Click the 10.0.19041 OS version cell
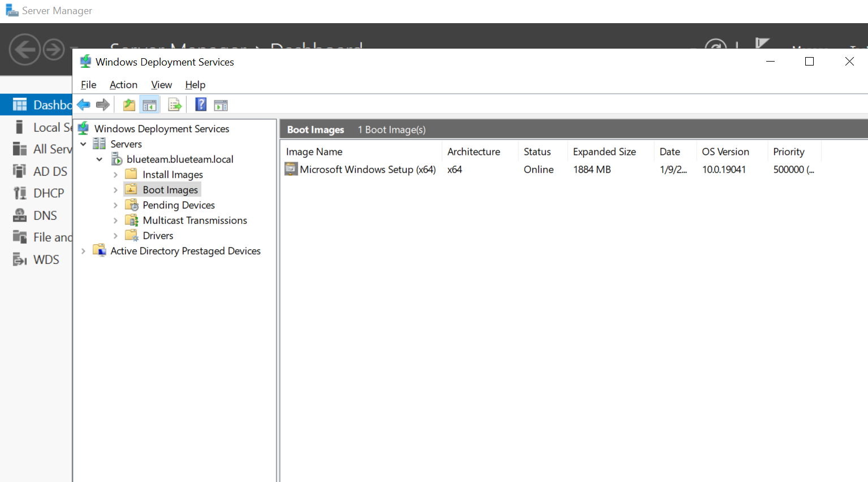 [724, 170]
